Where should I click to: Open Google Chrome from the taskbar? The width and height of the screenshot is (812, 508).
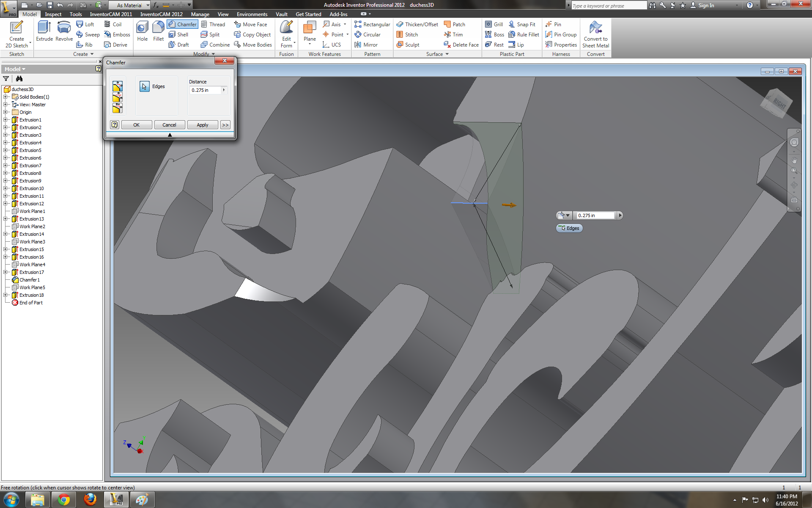coord(64,500)
